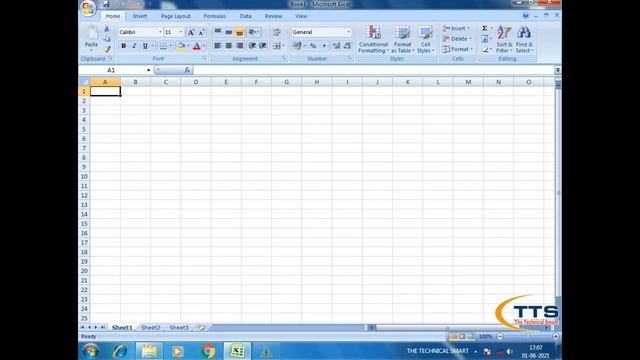Viewport: 640px width, 360px height.
Task: Align text left
Action: (x=218, y=46)
